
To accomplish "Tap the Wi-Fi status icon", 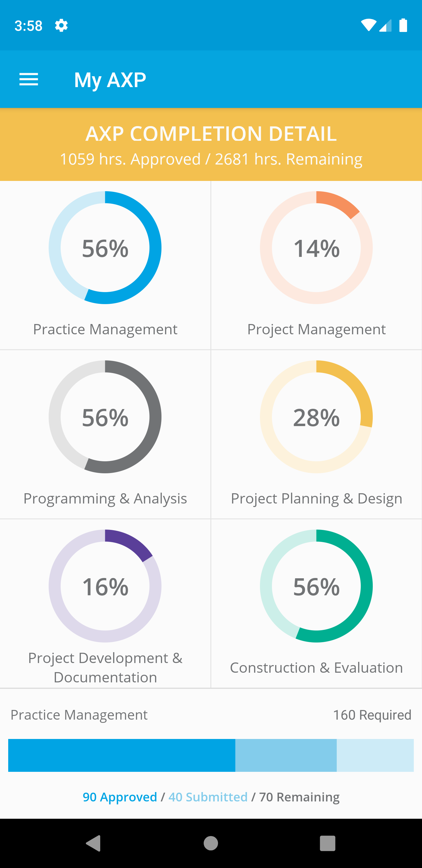I will pyautogui.click(x=368, y=25).
